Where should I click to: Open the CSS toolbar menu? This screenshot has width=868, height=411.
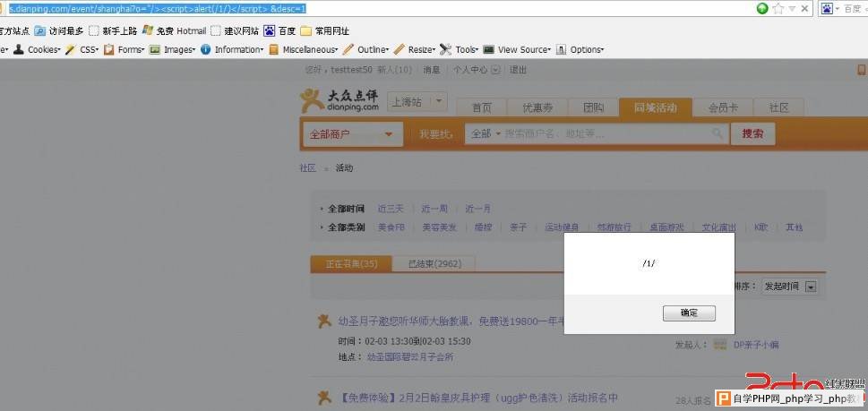pos(82,49)
